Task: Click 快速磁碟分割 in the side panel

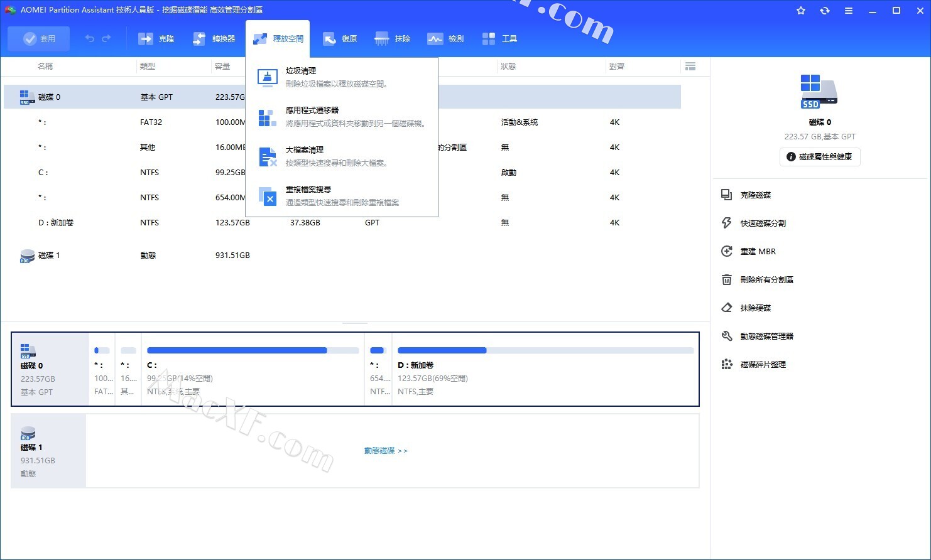Action: pos(763,223)
